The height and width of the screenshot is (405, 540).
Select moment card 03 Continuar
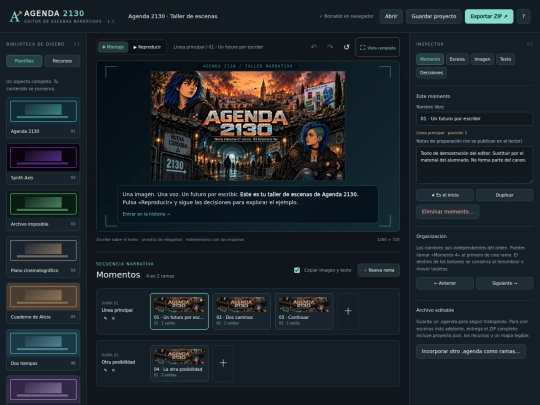304,311
